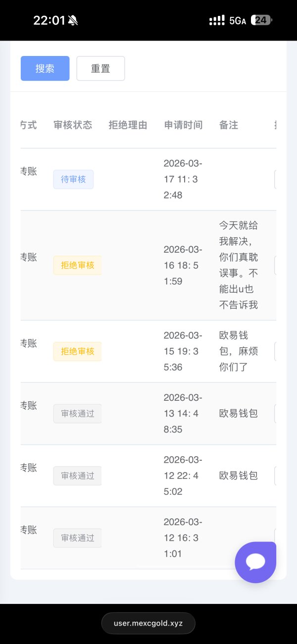The width and height of the screenshot is (297, 644).
Task: Tap the 申请时间 column header
Action: 183,125
